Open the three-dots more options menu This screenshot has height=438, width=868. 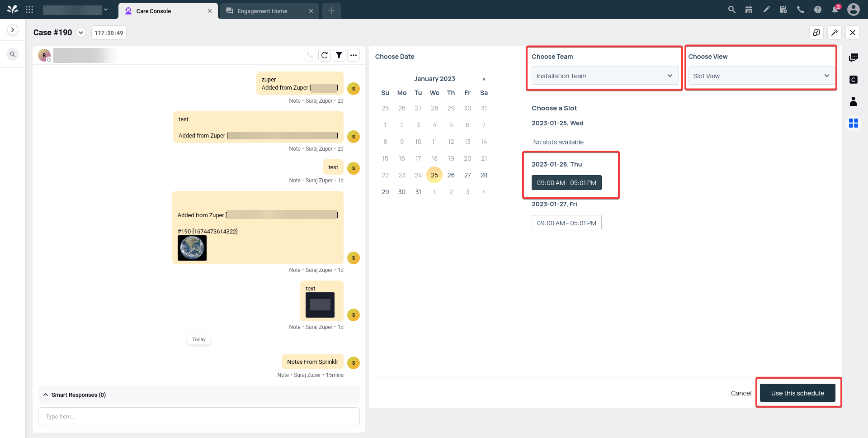coord(354,55)
